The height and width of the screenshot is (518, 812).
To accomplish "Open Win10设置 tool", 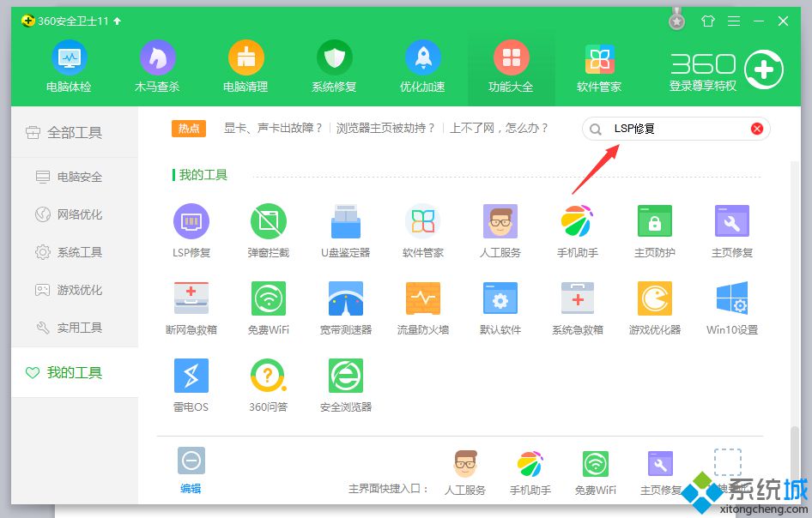I will pyautogui.click(x=731, y=298).
